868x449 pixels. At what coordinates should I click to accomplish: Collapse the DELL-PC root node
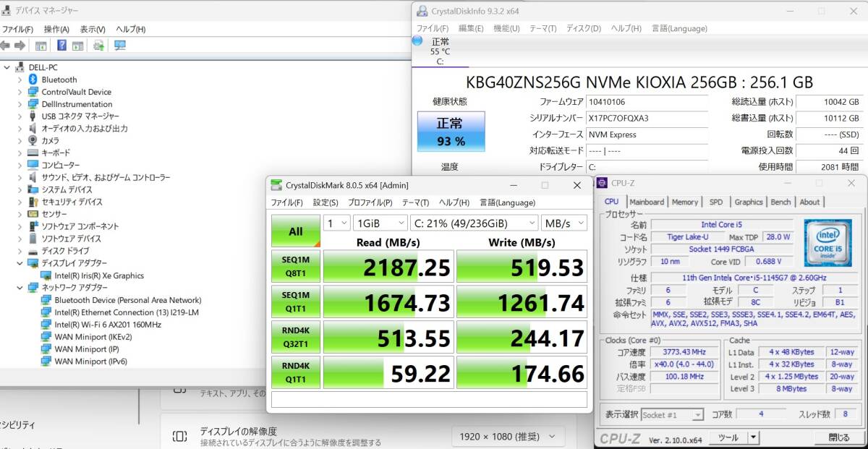click(7, 67)
